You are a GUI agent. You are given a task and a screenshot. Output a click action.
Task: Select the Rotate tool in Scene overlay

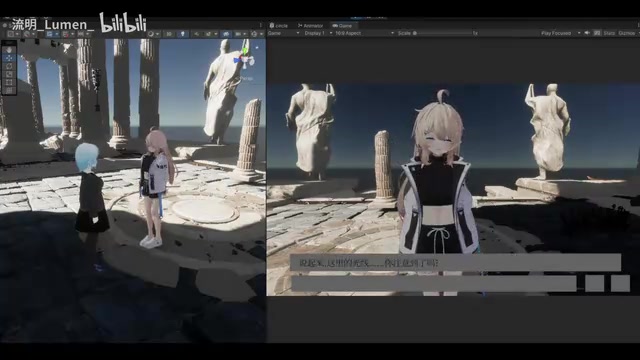point(9,66)
